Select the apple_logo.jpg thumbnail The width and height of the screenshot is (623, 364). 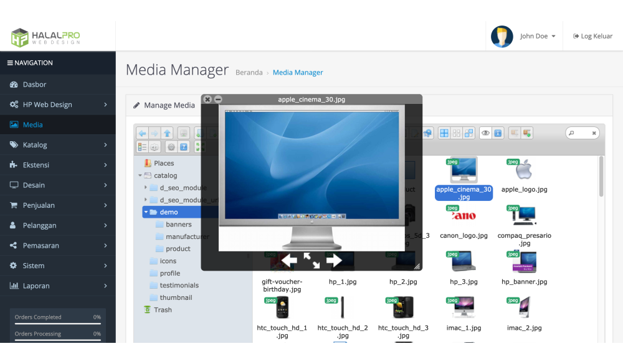point(524,169)
